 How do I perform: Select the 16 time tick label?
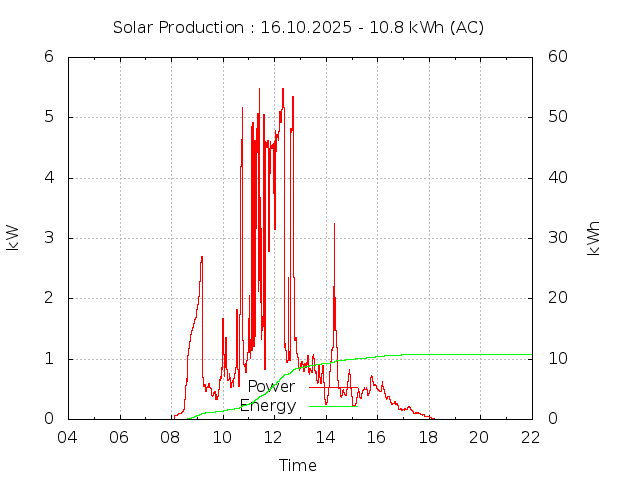tap(377, 437)
